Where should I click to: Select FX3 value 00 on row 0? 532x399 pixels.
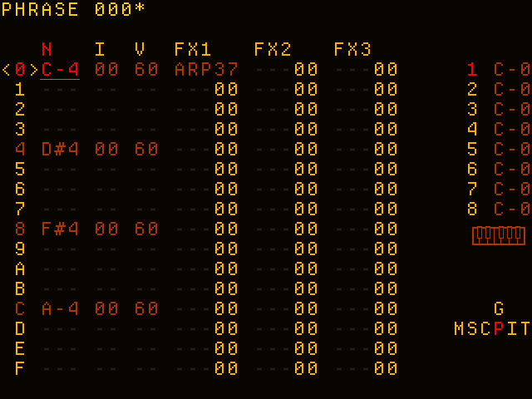pyautogui.click(x=386, y=70)
